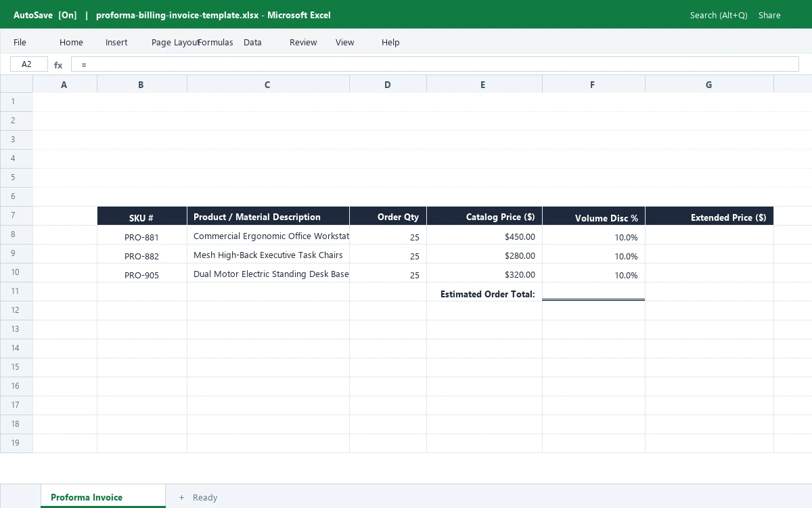This screenshot has height=508, width=812.
Task: Select the Formulas tab
Action: tap(215, 42)
